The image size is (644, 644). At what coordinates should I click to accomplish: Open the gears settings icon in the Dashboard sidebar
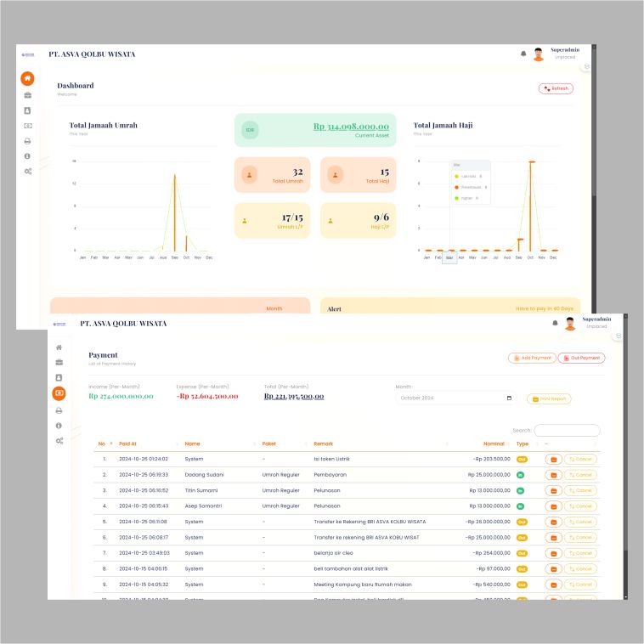27,172
